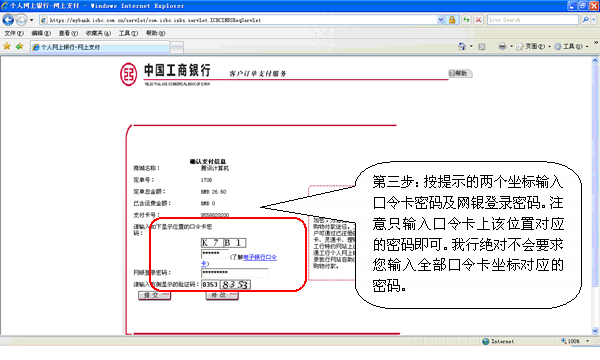This screenshot has height=360, width=600.
Task: Open the 收藏夹 menu
Action: coord(98,33)
